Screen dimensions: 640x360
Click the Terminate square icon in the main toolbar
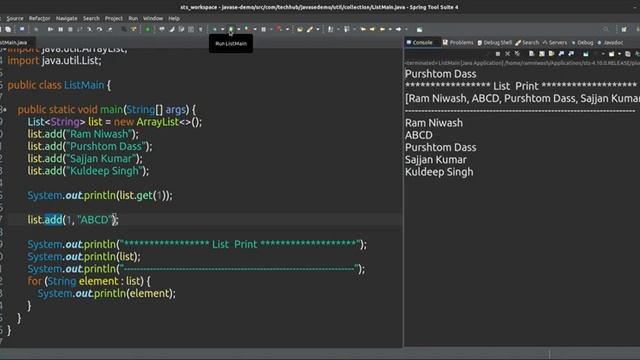(70, 29)
